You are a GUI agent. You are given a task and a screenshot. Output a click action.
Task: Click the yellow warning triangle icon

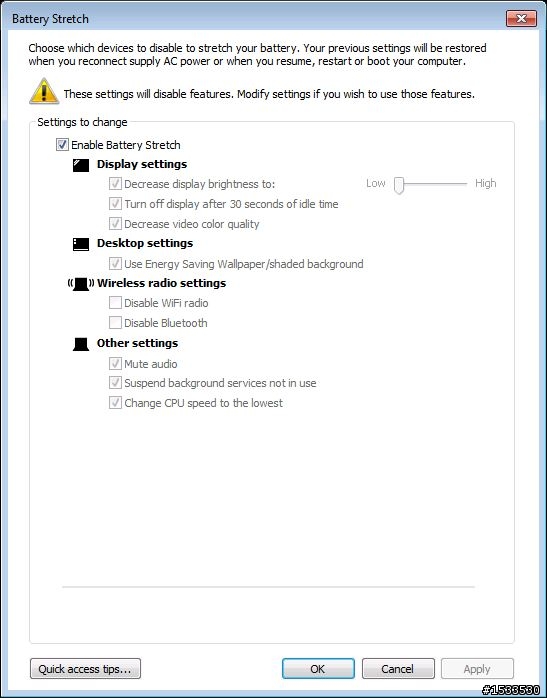[x=44, y=91]
